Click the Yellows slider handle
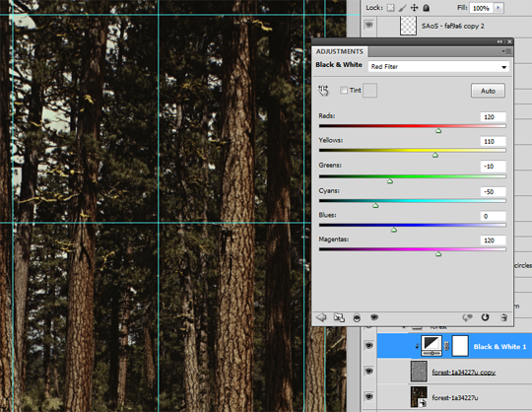 click(x=435, y=155)
